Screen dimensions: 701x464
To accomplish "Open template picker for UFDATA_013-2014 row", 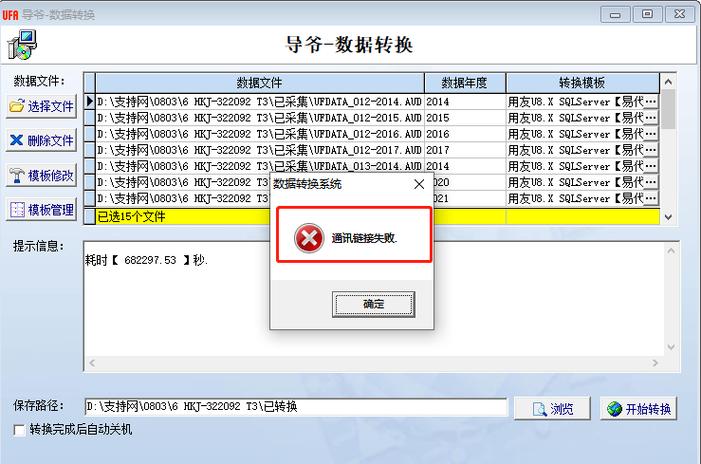I will 651,166.
